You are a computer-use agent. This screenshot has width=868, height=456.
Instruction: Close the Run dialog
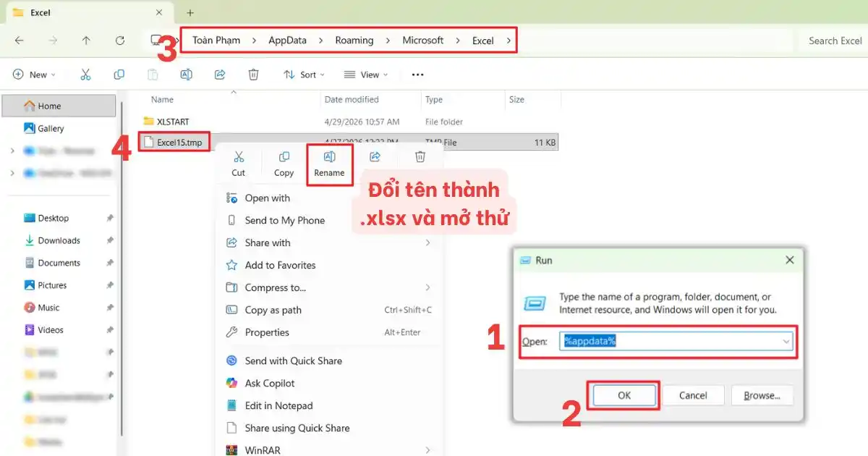point(789,260)
